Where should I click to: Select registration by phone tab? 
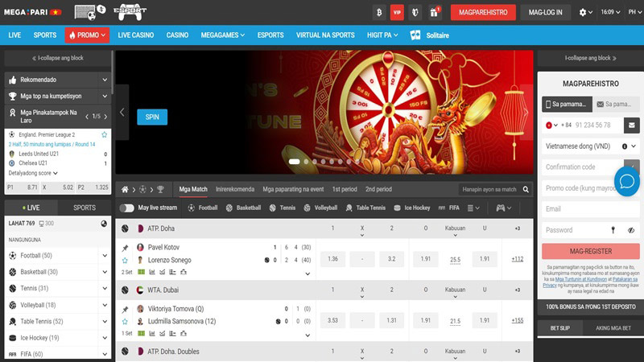pyautogui.click(x=567, y=105)
